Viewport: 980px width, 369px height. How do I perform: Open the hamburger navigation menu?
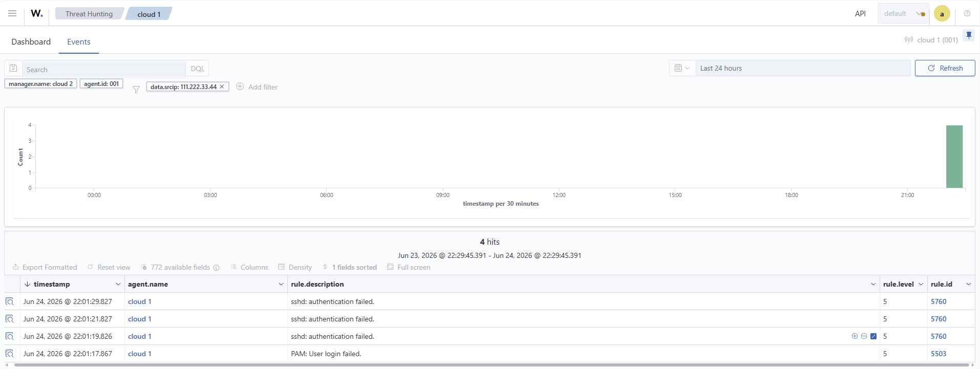[12, 13]
